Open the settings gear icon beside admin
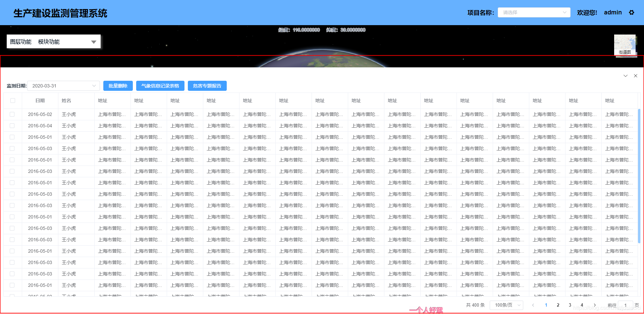This screenshot has height=314, width=644. [632, 12]
